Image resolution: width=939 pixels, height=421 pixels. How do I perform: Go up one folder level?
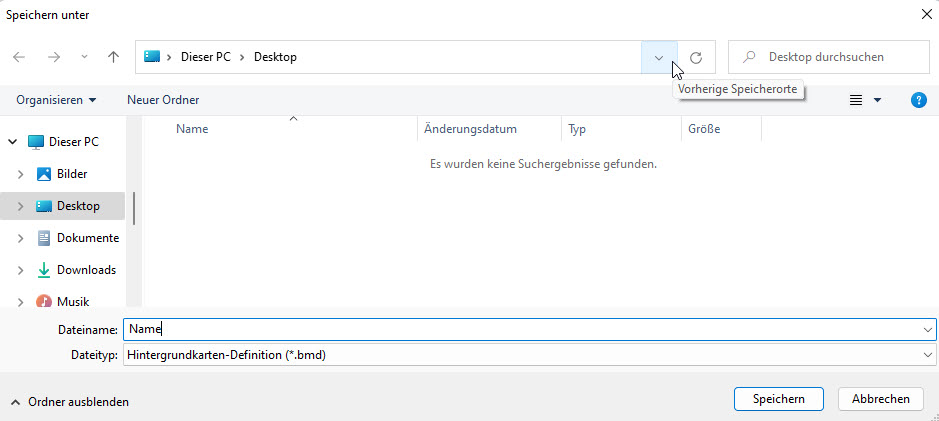point(113,58)
